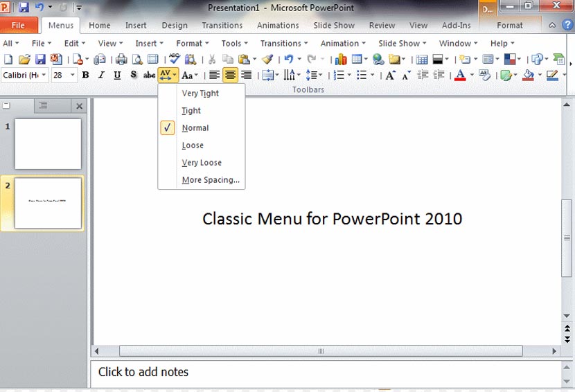This screenshot has height=392, width=575.
Task: Insert a hyperlink
Action: (378, 59)
